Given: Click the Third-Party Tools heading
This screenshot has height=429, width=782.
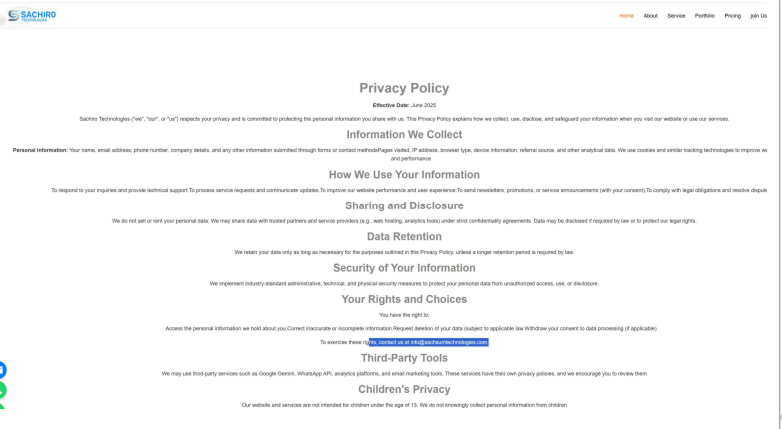Looking at the screenshot, I should click(x=404, y=358).
